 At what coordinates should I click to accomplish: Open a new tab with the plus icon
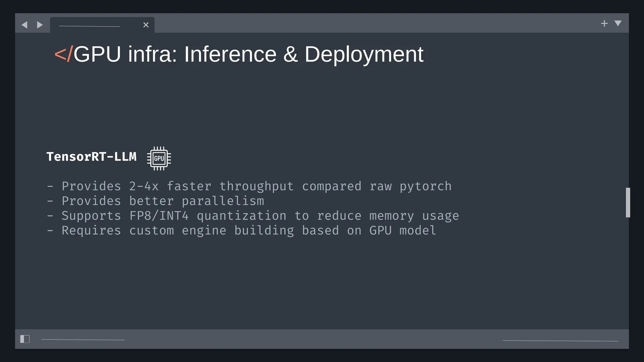604,24
